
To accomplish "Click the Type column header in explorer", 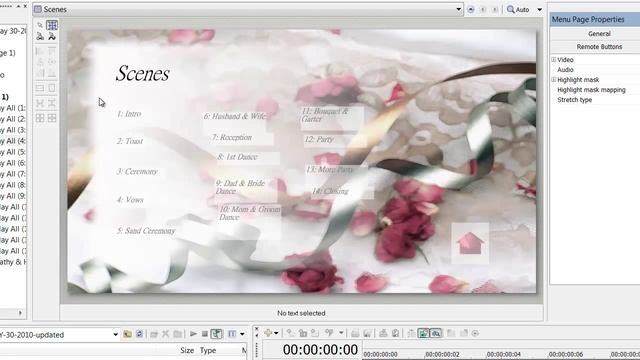I will pyautogui.click(x=208, y=350).
